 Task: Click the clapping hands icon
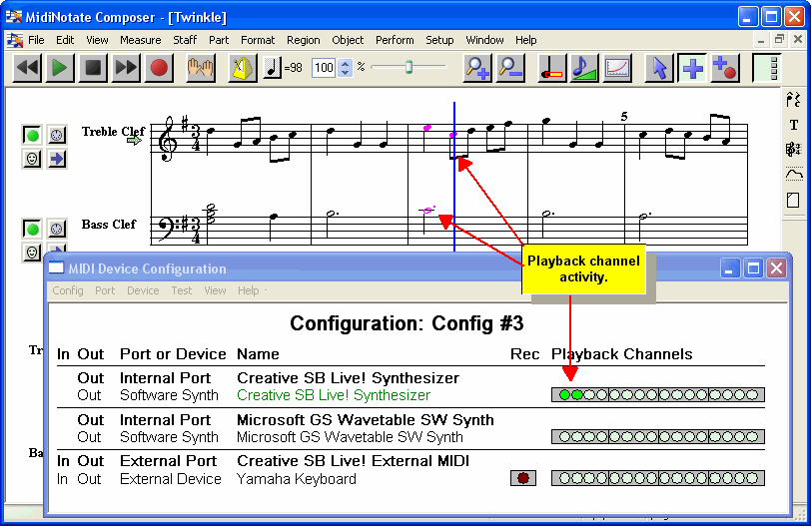[x=201, y=68]
